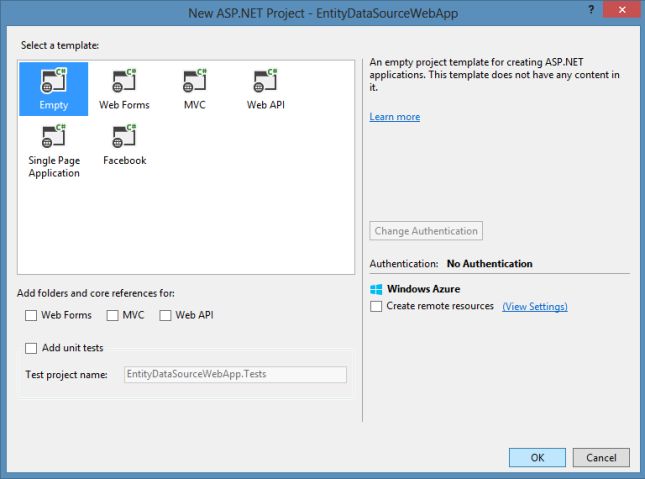The height and width of the screenshot is (479, 645).
Task: Click the Select a template label
Action: (60, 45)
